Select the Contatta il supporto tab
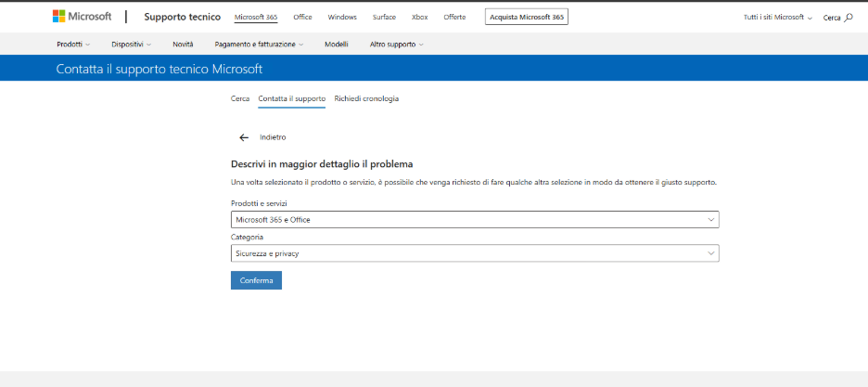The image size is (868, 387). (291, 98)
